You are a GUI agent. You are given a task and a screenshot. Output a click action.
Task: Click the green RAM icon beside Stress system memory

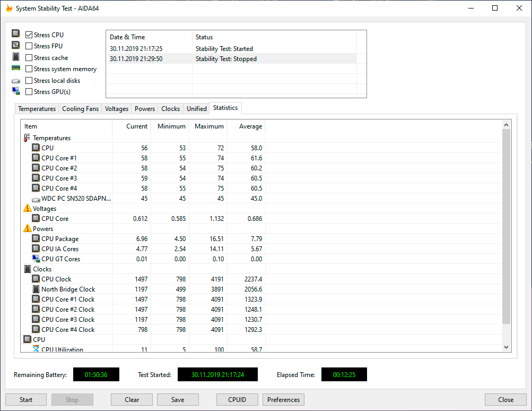pyautogui.click(x=16, y=68)
